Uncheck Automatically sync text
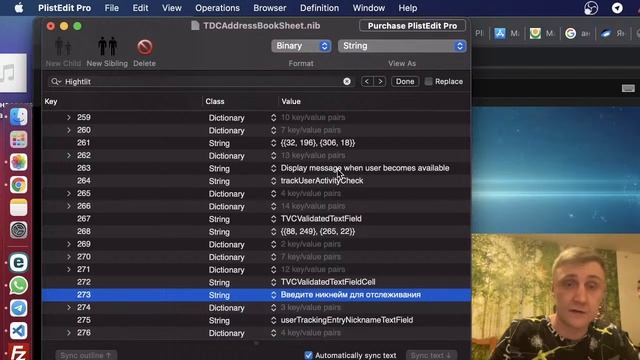This screenshot has width=640, height=360. (x=309, y=355)
